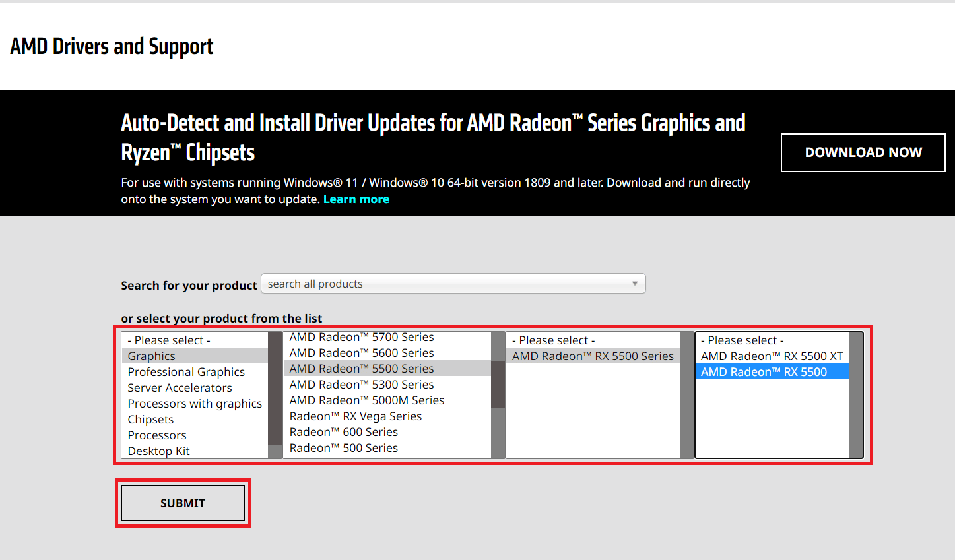This screenshot has height=560, width=955.
Task: Click the AMD Drivers and Support heading
Action: pos(112,47)
